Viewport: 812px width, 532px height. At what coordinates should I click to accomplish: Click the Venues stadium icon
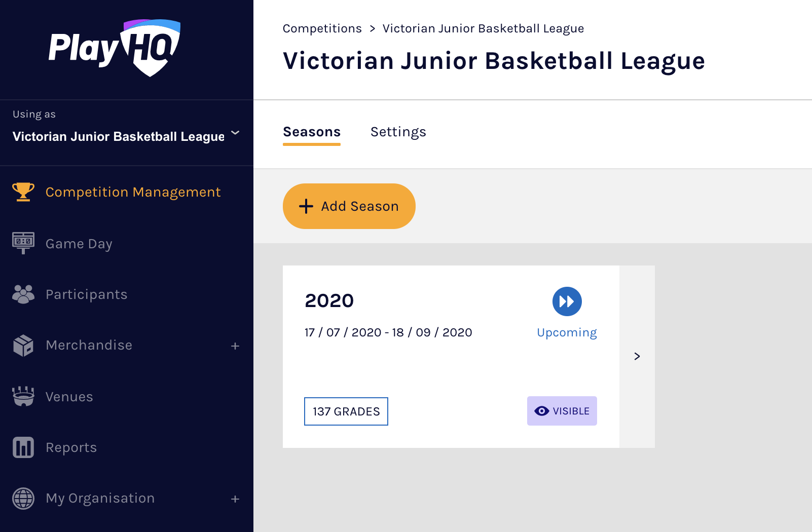(x=23, y=396)
